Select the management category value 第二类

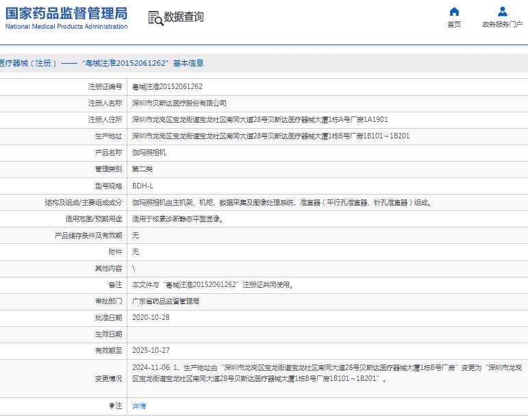(142, 169)
